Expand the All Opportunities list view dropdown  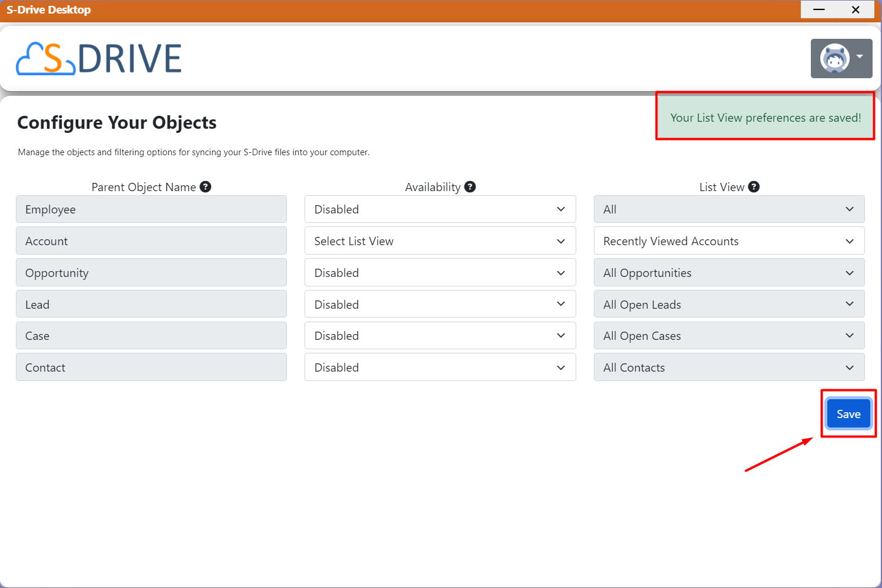pos(729,273)
